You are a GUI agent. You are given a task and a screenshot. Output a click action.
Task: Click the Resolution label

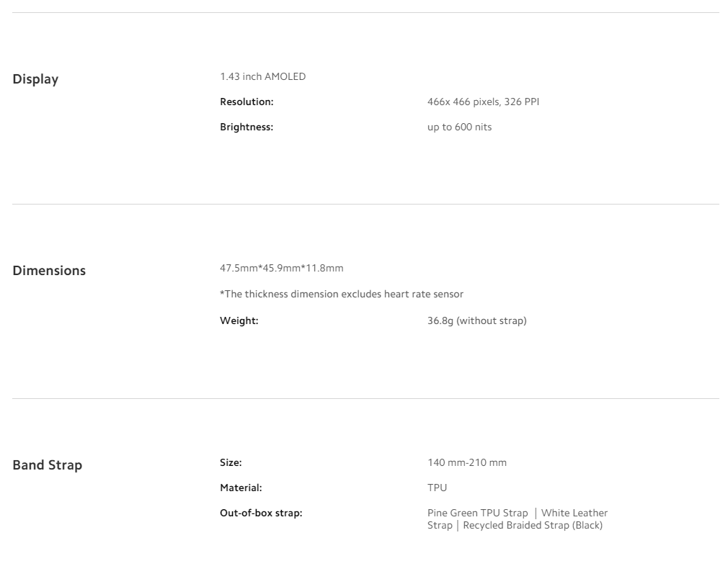[x=247, y=102]
